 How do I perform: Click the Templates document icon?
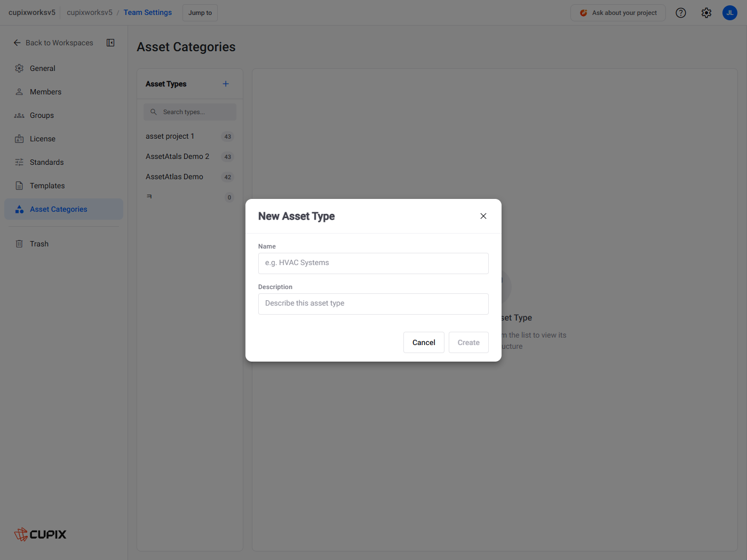[19, 186]
